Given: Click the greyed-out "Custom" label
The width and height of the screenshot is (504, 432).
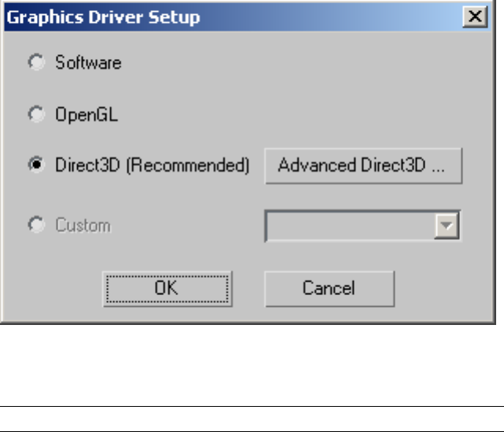Looking at the screenshot, I should click(x=83, y=226).
